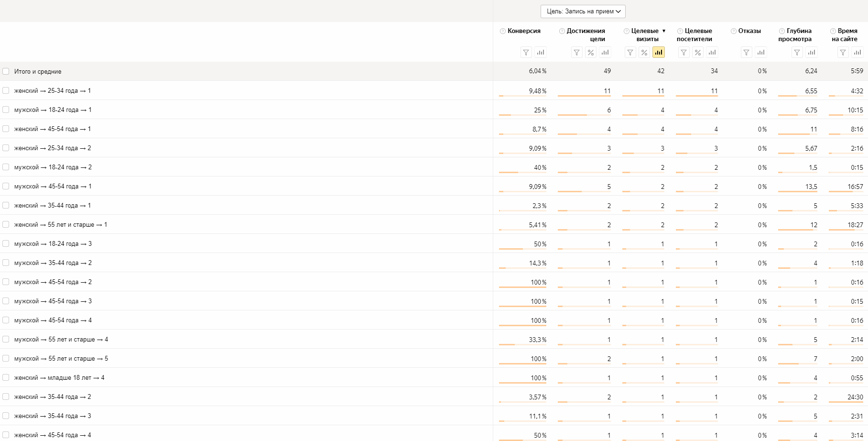Check the Итого и средние row checkbox

pos(6,71)
